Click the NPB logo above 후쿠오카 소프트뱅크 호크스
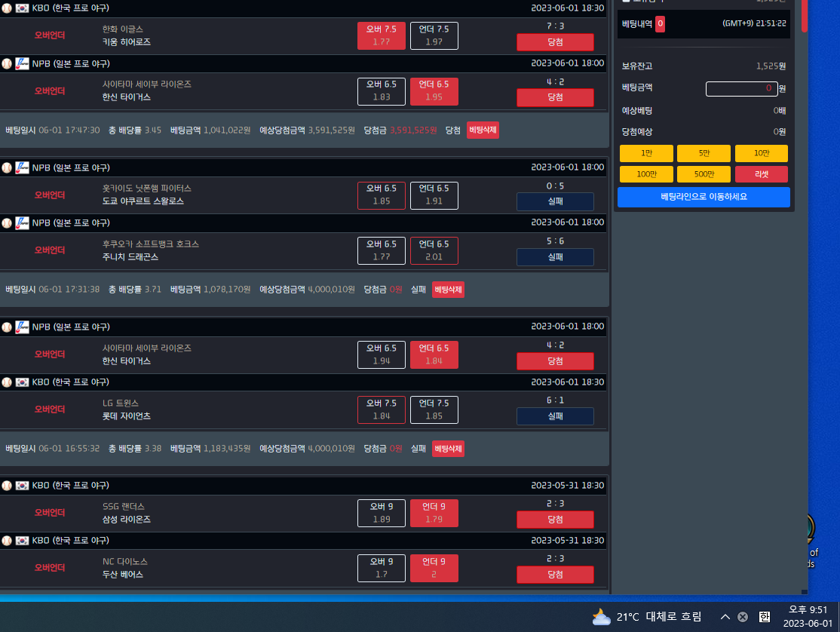Screen dimensions: 840x632 click(x=22, y=222)
